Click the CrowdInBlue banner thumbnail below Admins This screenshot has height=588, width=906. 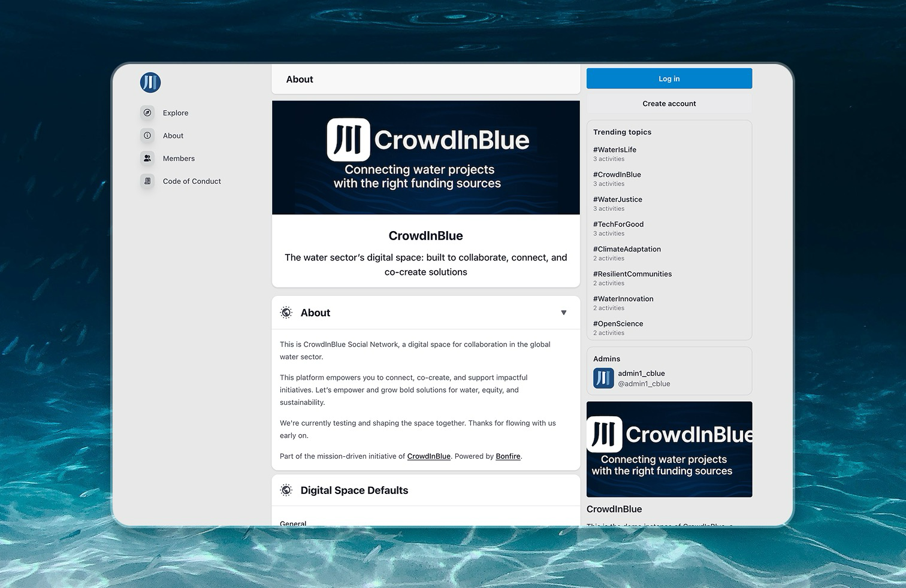pos(669,449)
